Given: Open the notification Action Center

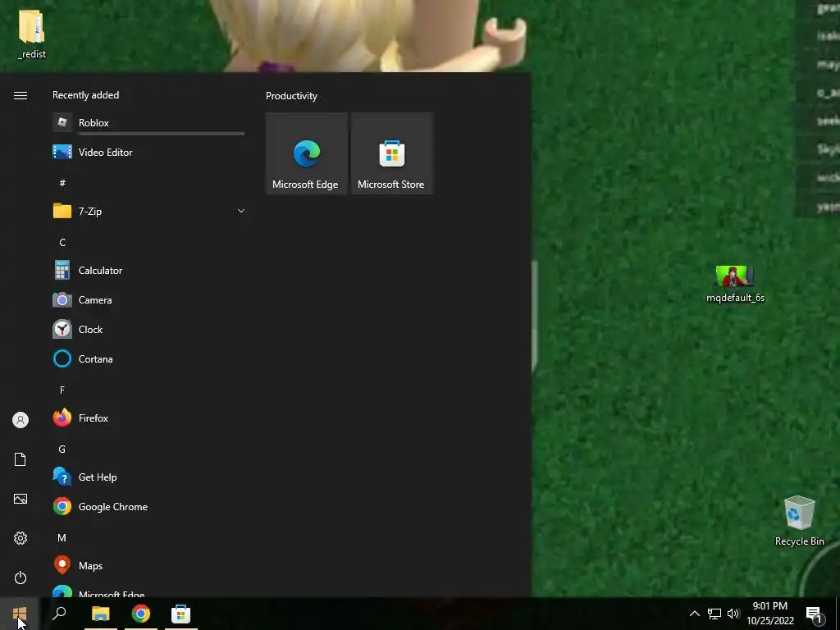Looking at the screenshot, I should point(815,615).
